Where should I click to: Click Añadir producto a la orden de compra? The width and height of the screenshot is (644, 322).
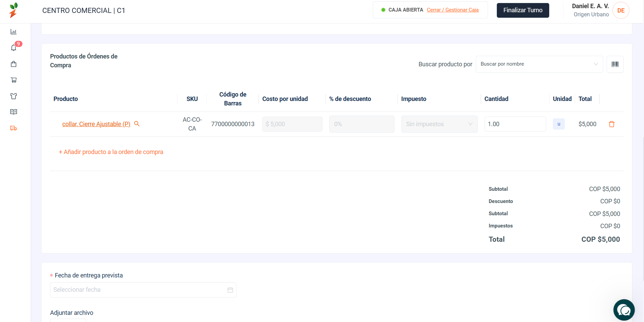111,152
